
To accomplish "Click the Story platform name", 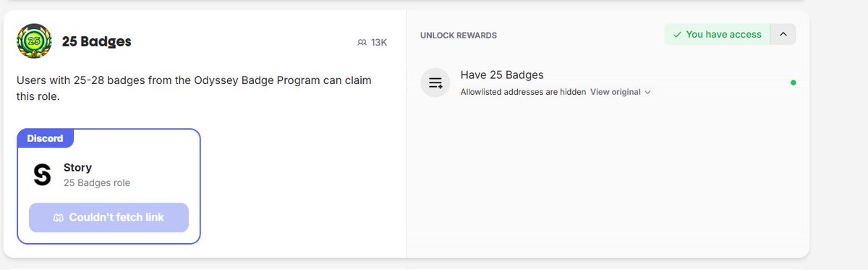I will click(77, 167).
